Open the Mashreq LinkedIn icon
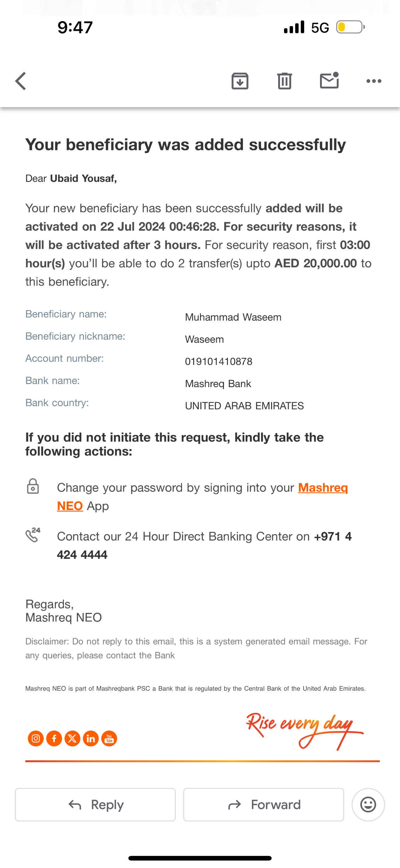Viewport: 400px width, 868px height. coord(91,739)
